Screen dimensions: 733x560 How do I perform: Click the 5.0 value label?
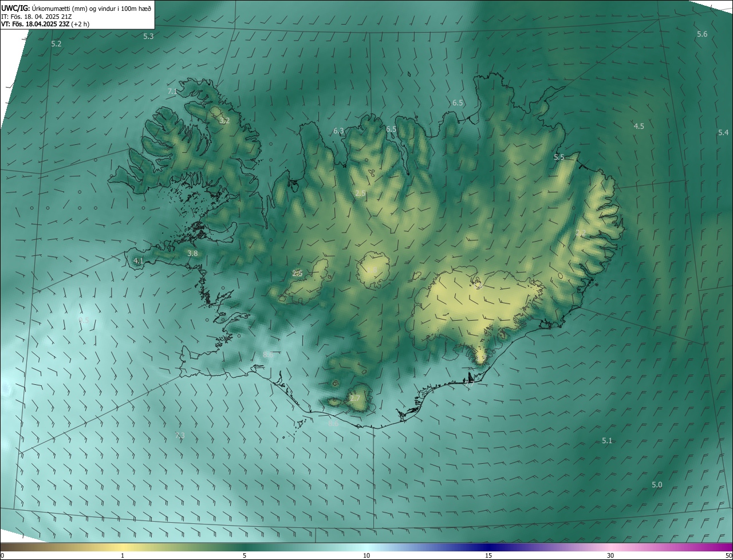tap(657, 484)
